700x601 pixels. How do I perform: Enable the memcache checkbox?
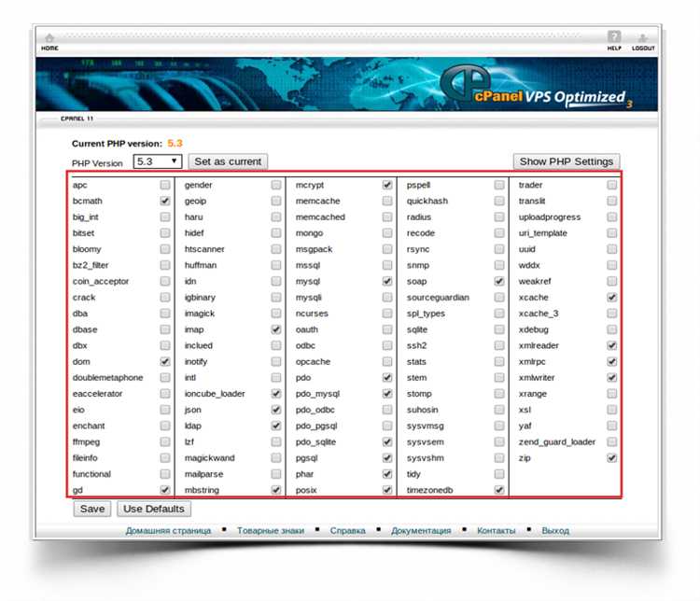tap(387, 201)
